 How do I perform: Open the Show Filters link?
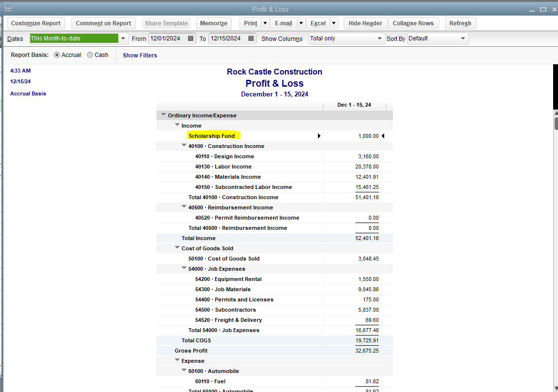pyautogui.click(x=140, y=56)
